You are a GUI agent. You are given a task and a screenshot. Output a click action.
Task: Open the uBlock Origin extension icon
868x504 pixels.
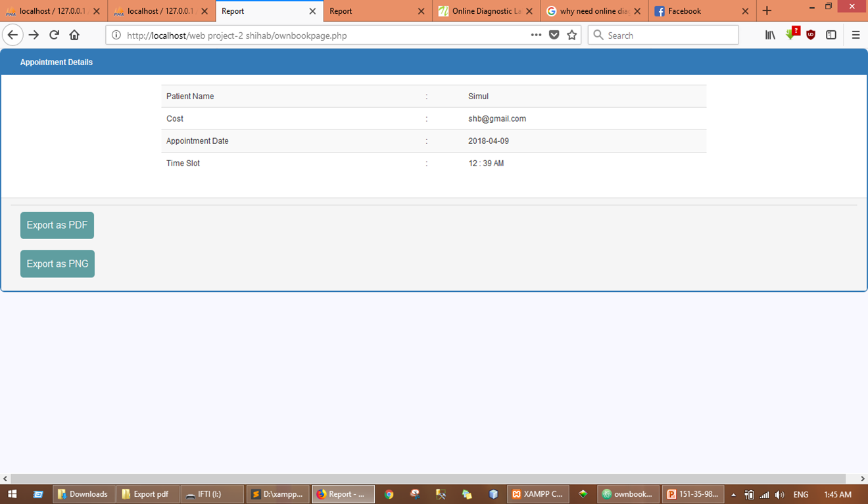[x=810, y=34]
